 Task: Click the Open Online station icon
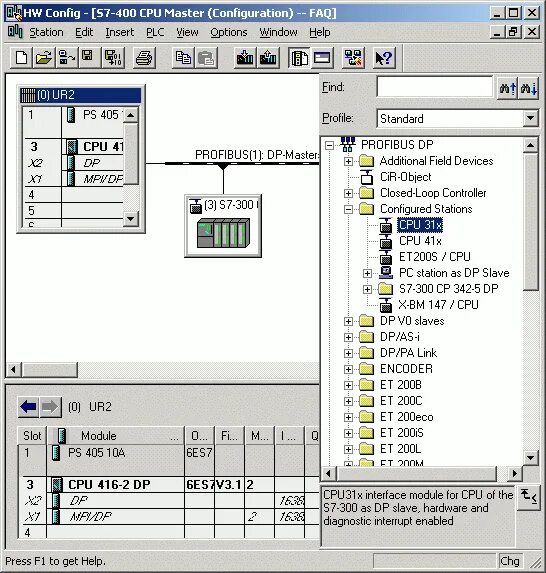pyautogui.click(x=67, y=58)
